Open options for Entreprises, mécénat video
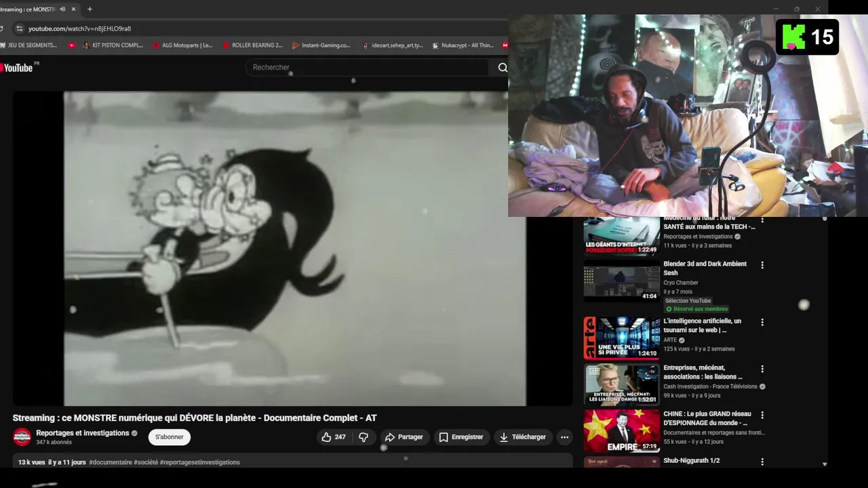 762,369
